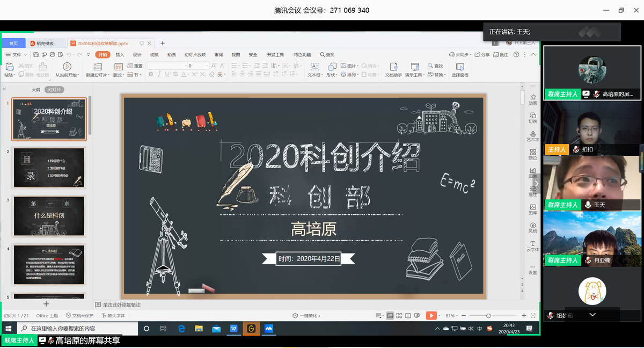Start slideshow from orange status bar play button
Viewport: 644px width, 348px height.
(431, 316)
